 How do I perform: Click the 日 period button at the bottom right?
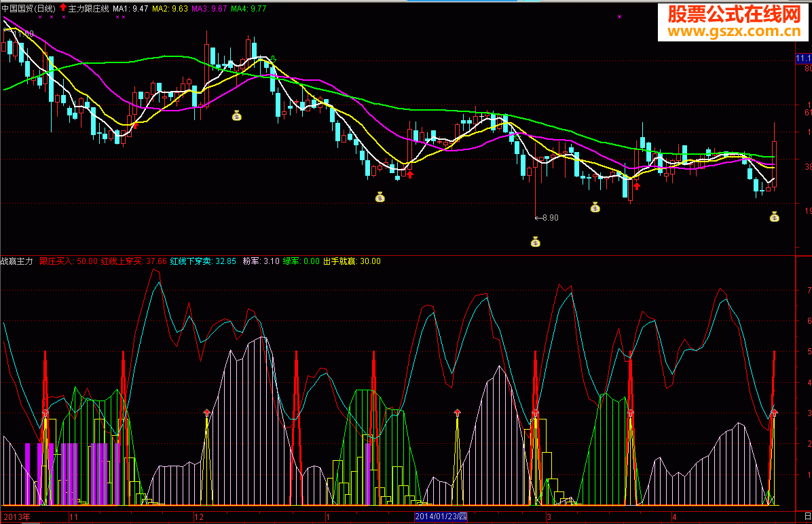tap(807, 517)
